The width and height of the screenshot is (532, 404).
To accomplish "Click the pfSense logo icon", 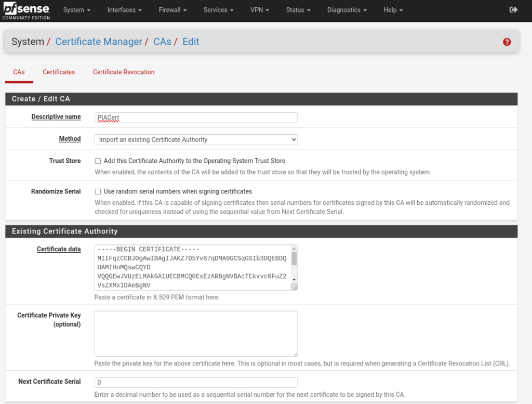I will [26, 10].
